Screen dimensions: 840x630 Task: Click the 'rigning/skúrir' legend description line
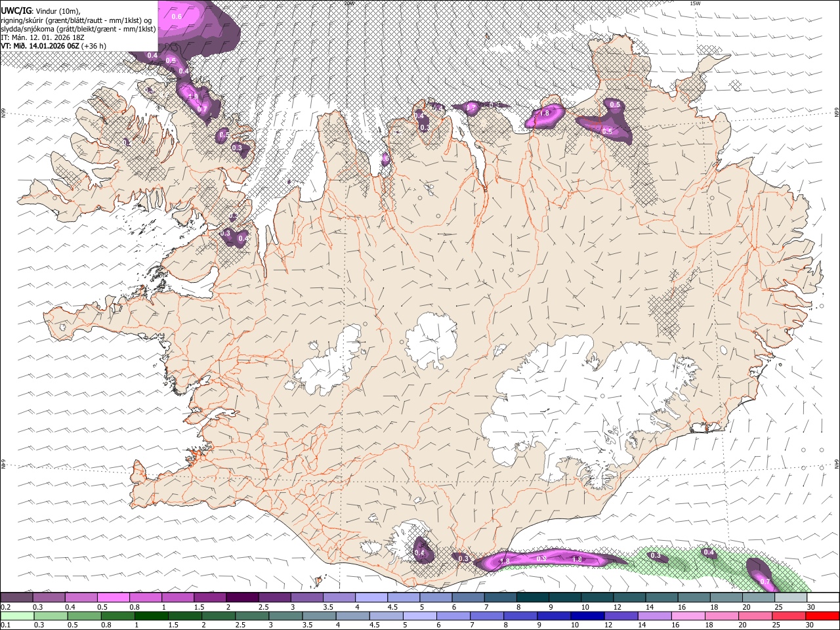coord(76,20)
